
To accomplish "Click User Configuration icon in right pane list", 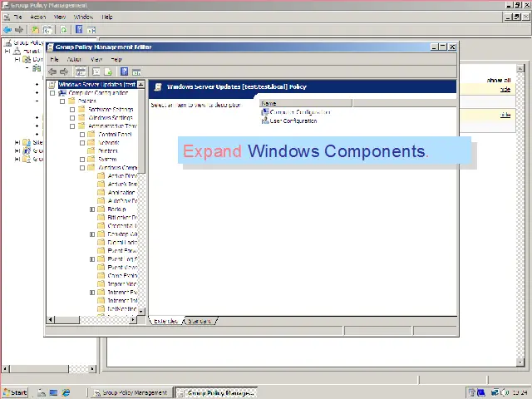I will [x=265, y=121].
